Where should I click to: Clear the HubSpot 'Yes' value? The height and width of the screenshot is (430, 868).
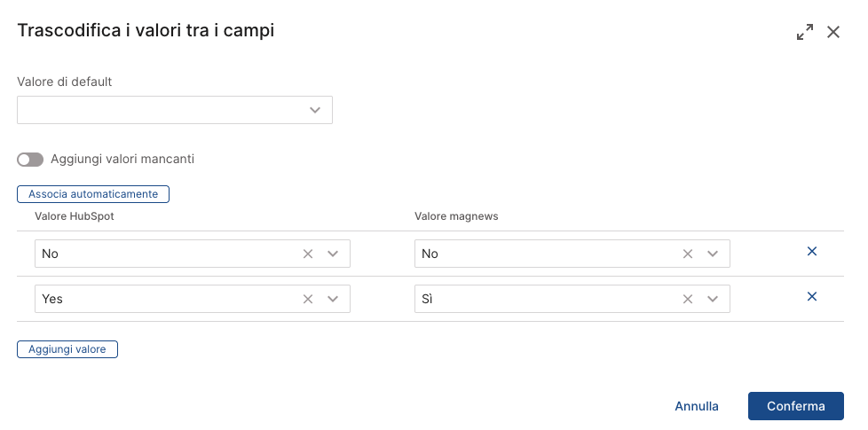click(x=308, y=299)
